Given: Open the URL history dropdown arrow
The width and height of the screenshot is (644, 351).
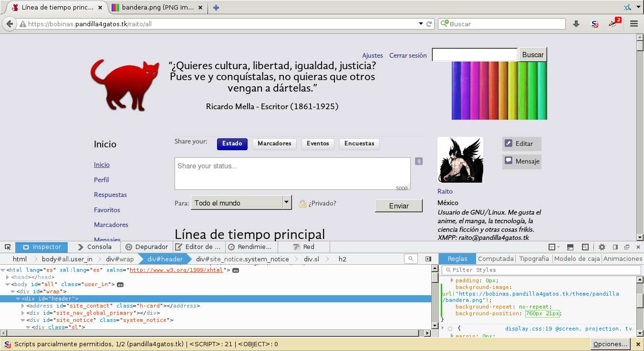Looking at the screenshot, I should click(x=421, y=24).
